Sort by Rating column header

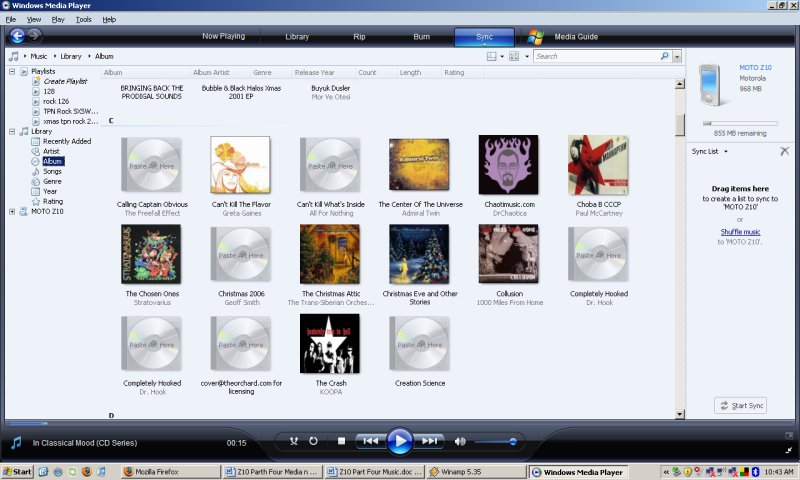pos(454,72)
